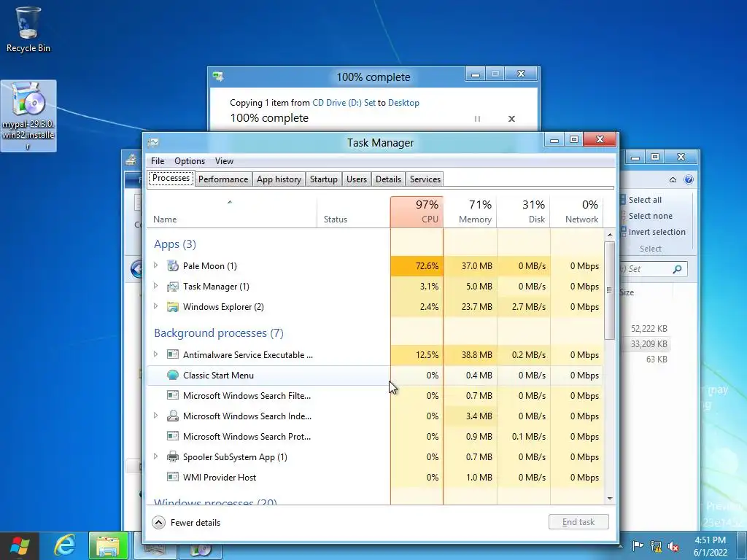This screenshot has width=747, height=560.
Task: Click Invert selection in the Explorer ribbon
Action: 657,233
